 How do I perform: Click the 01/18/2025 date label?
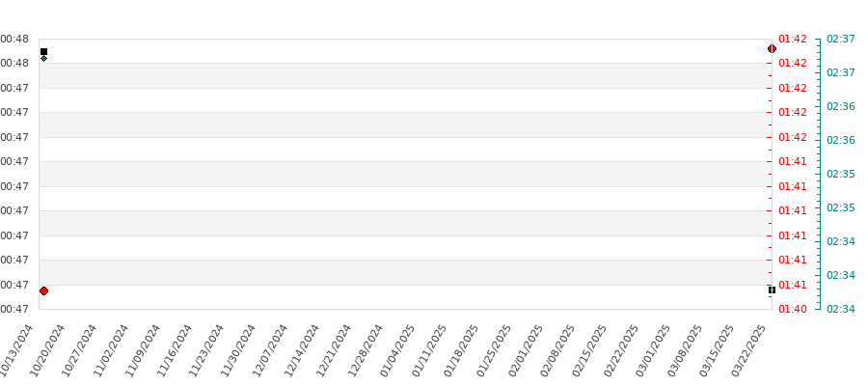(461, 350)
